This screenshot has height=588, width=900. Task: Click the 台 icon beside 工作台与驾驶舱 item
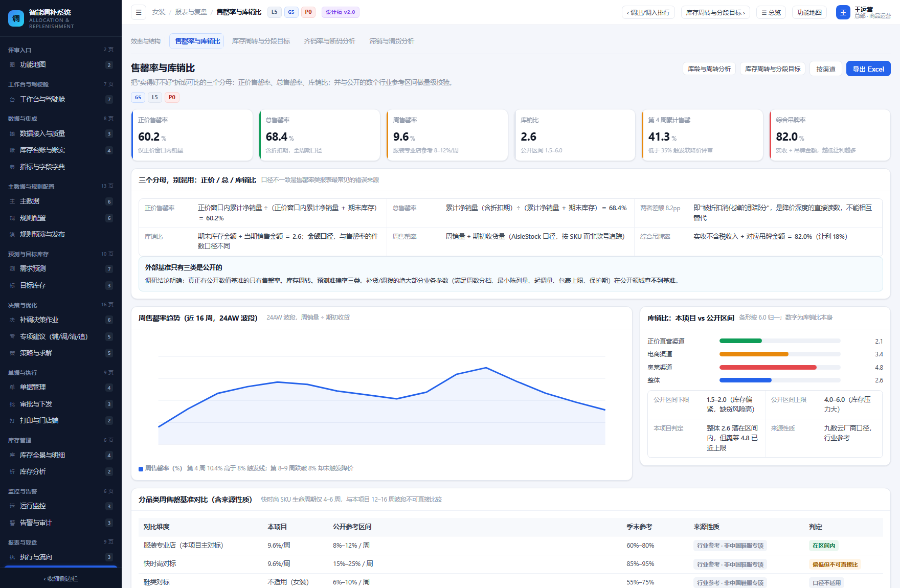click(12, 100)
